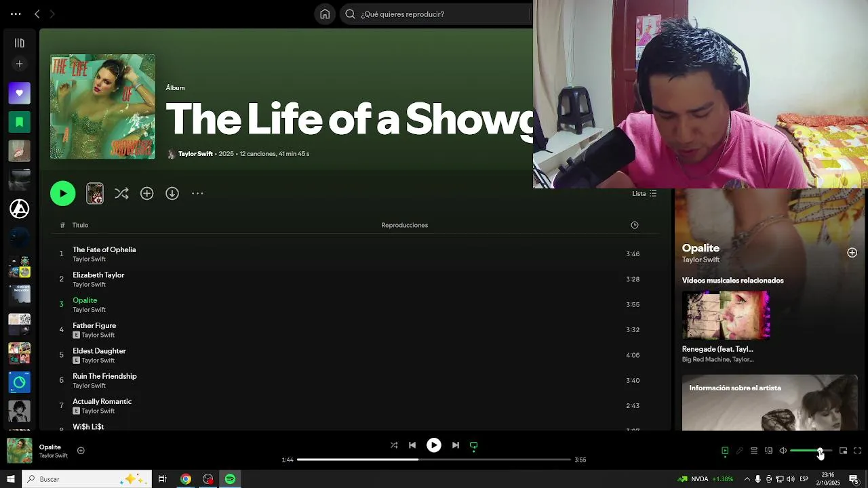This screenshot has width=868, height=488.
Task: Adjust the Spotify volume slider
Action: (x=811, y=451)
